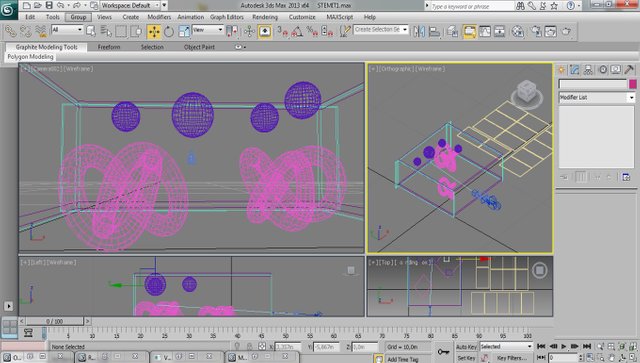Play the animation
640x363 pixels.
pyautogui.click(x=564, y=346)
